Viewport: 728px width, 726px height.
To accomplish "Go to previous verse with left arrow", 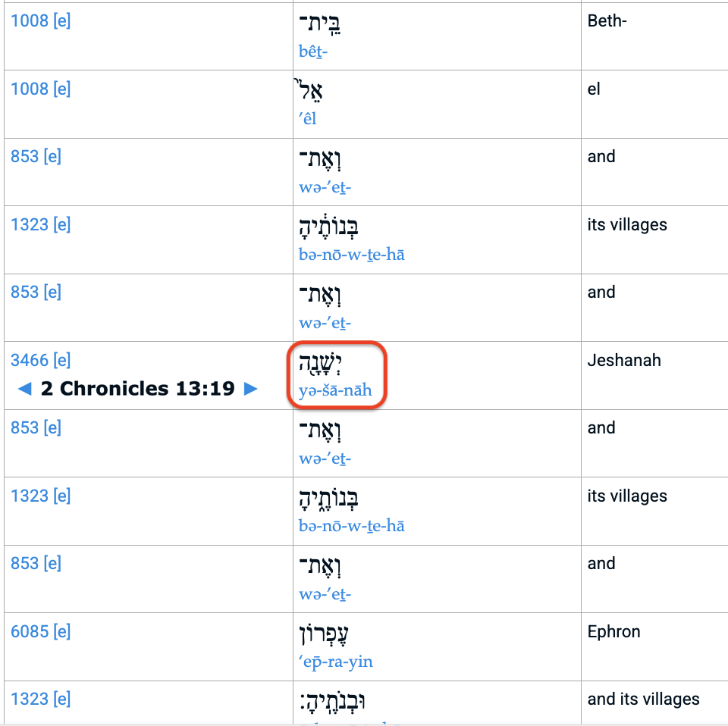I will click(x=24, y=389).
